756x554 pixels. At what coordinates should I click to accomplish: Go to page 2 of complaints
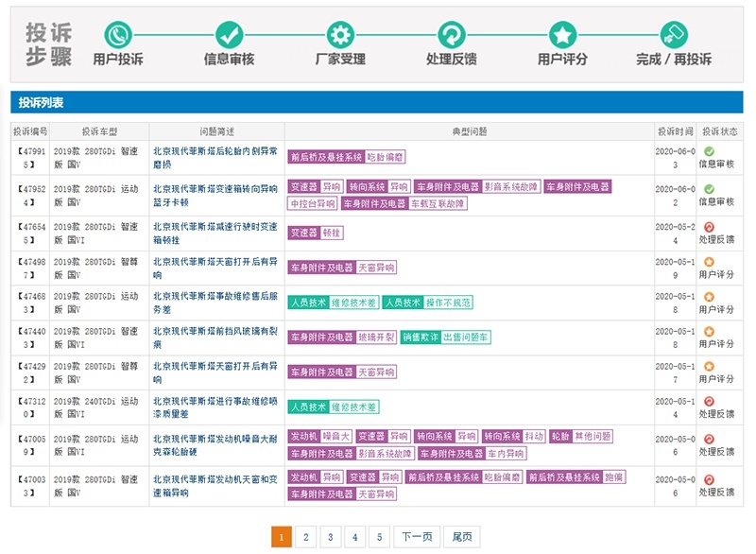tap(305, 537)
